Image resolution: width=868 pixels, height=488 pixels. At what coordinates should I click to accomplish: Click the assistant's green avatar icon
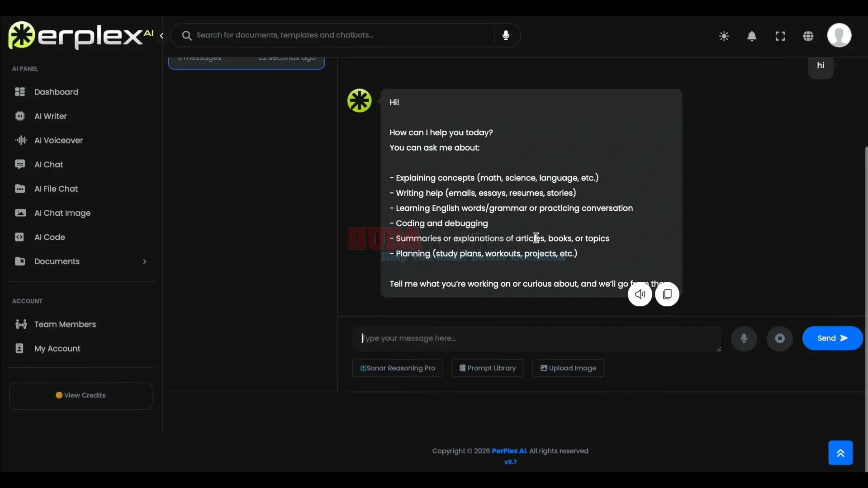pyautogui.click(x=359, y=100)
